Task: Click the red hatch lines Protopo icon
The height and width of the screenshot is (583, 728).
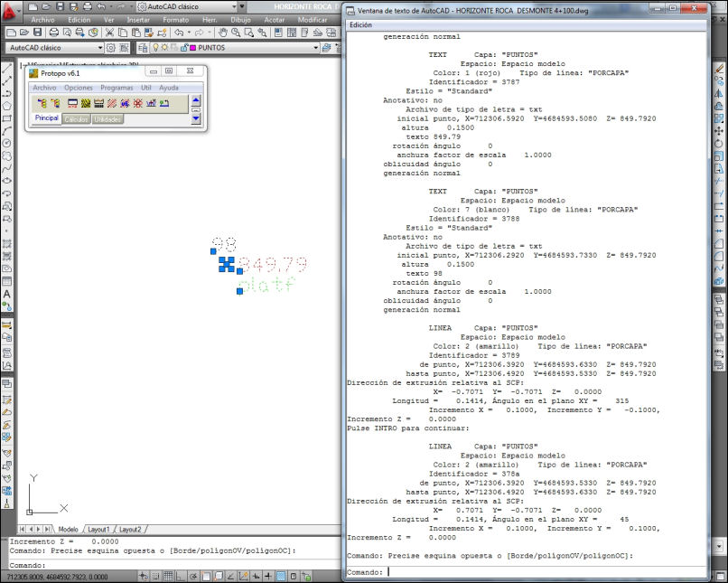Action: pyautogui.click(x=112, y=103)
